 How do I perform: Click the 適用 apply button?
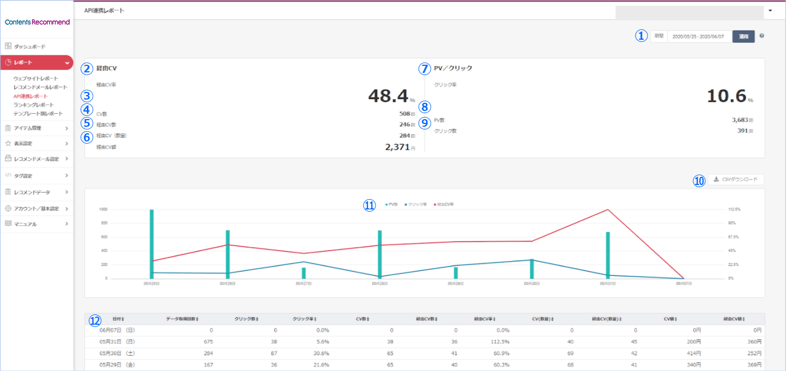click(743, 37)
